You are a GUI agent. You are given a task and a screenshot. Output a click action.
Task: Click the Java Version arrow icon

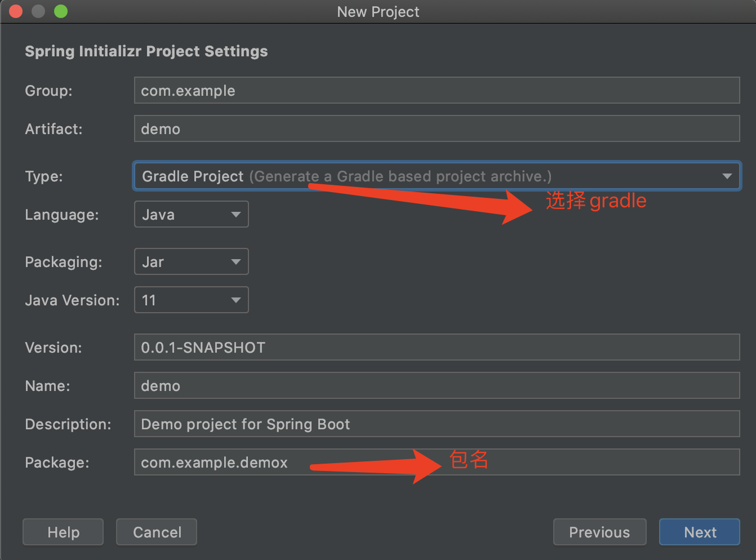pyautogui.click(x=236, y=300)
